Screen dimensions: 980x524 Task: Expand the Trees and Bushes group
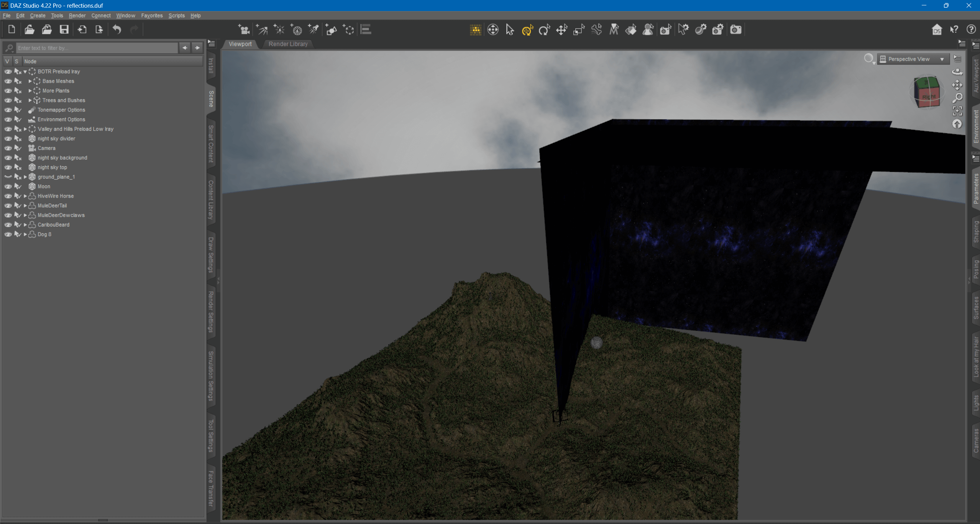(x=30, y=100)
